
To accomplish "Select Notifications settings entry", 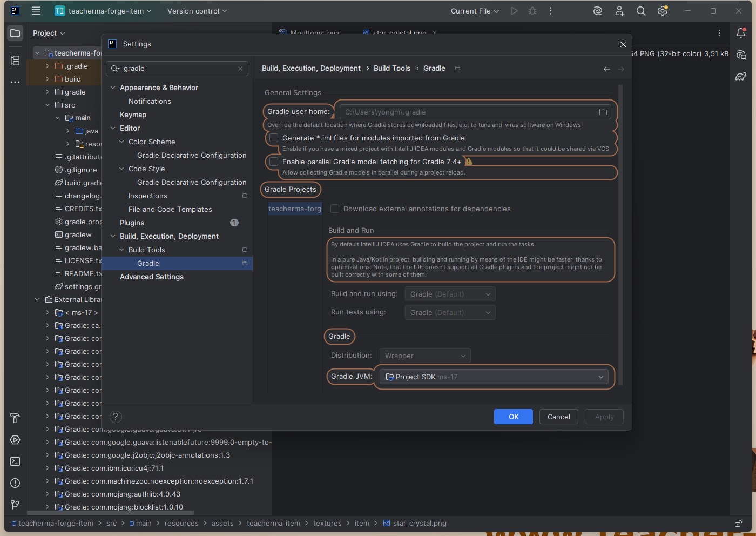I will point(150,101).
